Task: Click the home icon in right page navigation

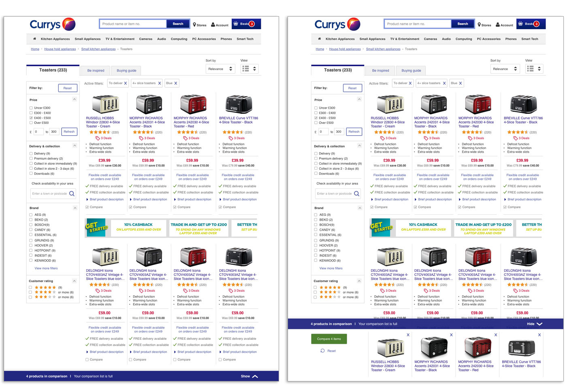Action: tap(319, 39)
